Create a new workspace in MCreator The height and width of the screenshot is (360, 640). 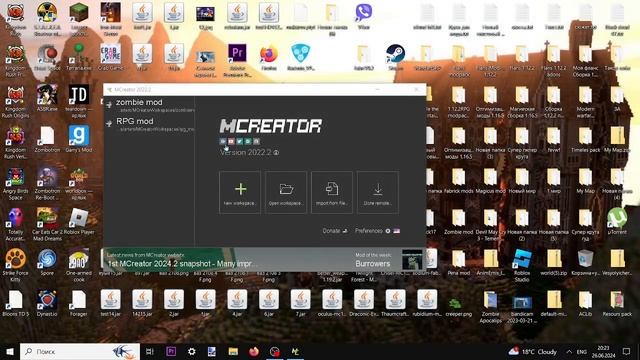click(x=240, y=193)
